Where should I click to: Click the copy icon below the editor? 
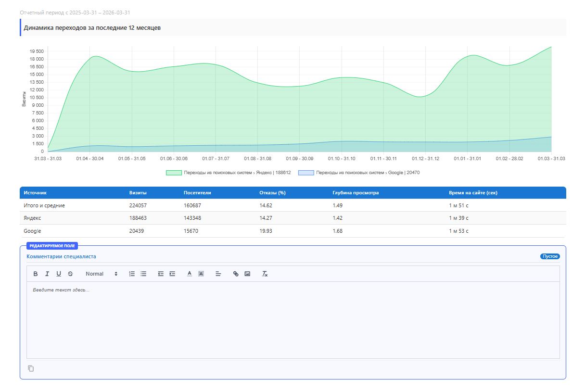click(31, 368)
